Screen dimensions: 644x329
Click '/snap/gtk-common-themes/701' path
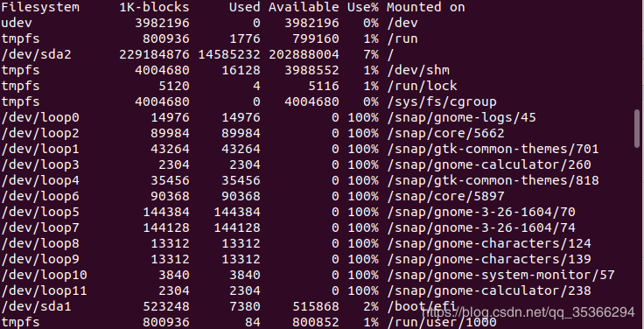coord(493,149)
